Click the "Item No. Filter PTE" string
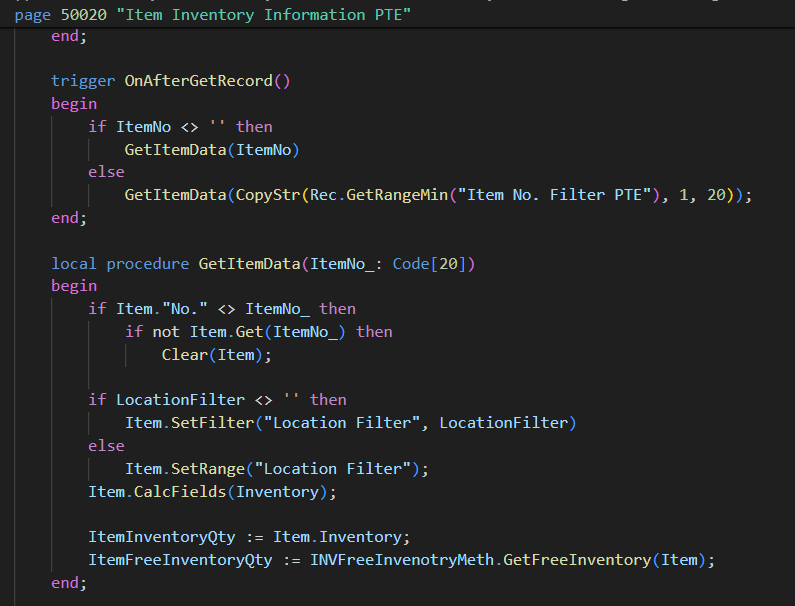This screenshot has width=795, height=606. [555, 195]
